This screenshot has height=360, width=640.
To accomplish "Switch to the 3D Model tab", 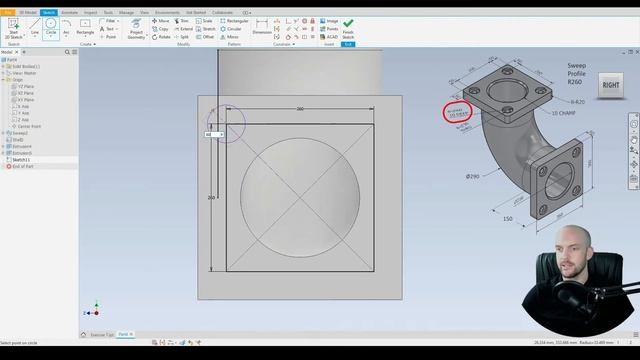I will tap(28, 13).
